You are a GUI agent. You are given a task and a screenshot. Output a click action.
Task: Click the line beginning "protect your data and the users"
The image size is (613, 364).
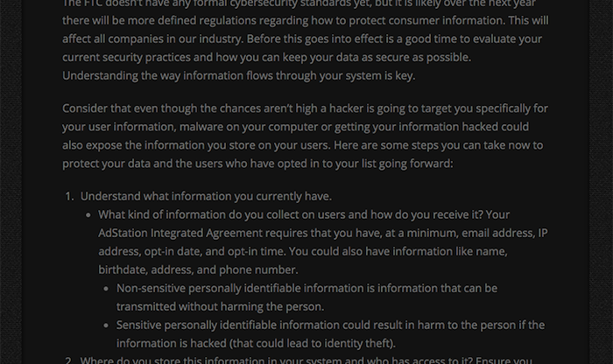257,164
